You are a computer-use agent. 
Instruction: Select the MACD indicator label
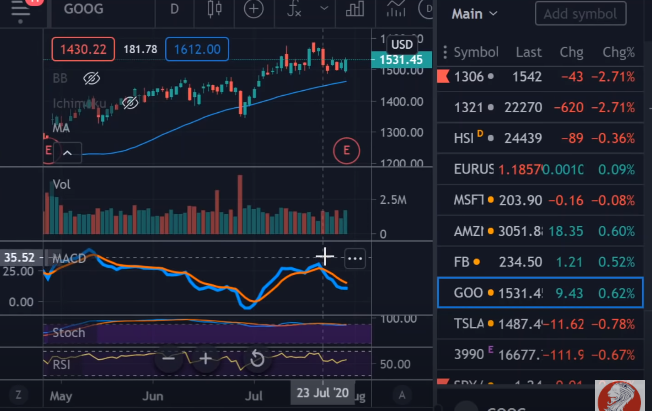pos(69,258)
